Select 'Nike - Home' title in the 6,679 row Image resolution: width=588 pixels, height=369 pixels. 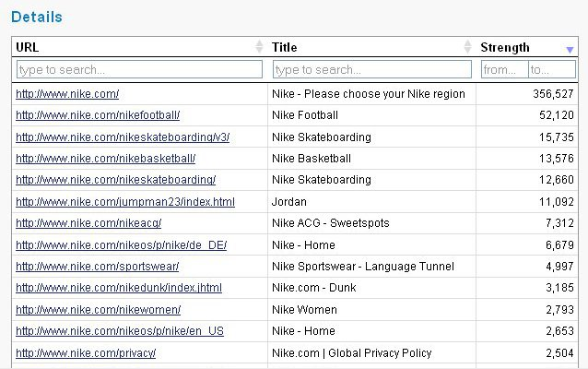click(x=303, y=245)
